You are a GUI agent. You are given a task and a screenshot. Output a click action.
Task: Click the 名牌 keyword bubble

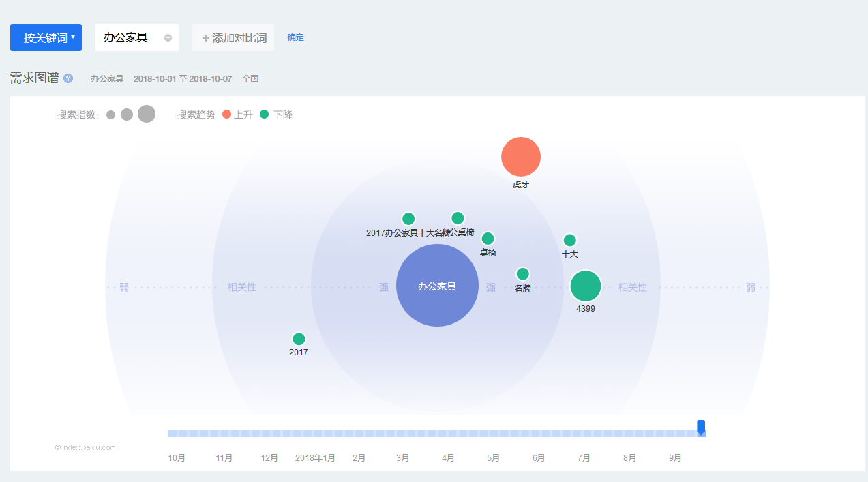(x=523, y=274)
